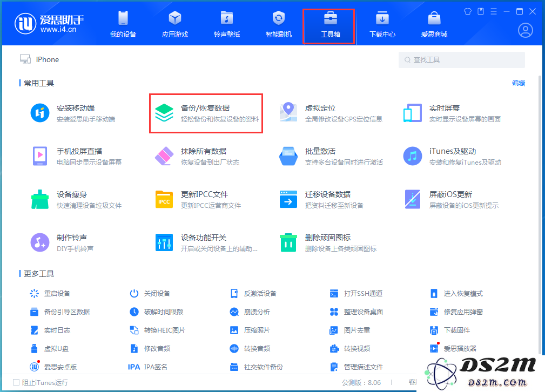Image resolution: width=545 pixels, height=392 pixels.
Task: Open 虚拟定位 GPS tool
Action: [331, 113]
